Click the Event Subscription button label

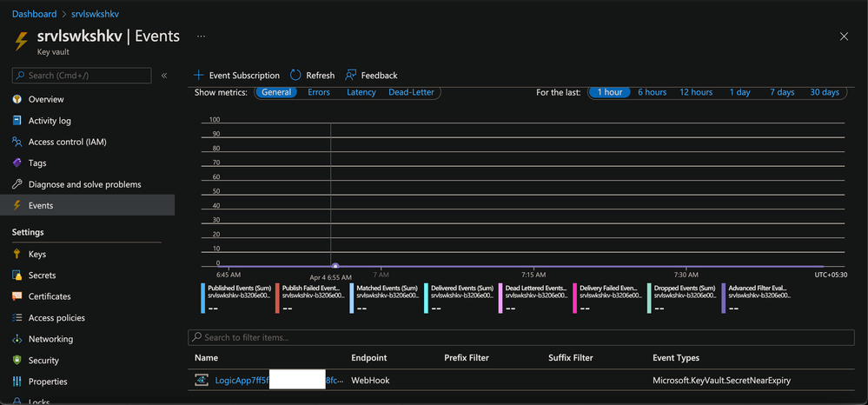[244, 76]
